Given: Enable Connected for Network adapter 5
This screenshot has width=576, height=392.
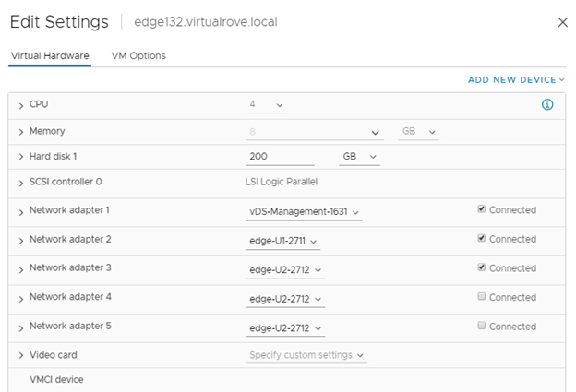Looking at the screenshot, I should (x=482, y=327).
